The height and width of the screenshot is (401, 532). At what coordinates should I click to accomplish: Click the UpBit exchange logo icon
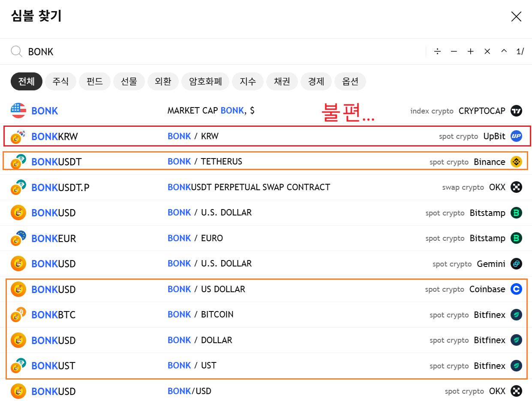pyautogui.click(x=517, y=136)
